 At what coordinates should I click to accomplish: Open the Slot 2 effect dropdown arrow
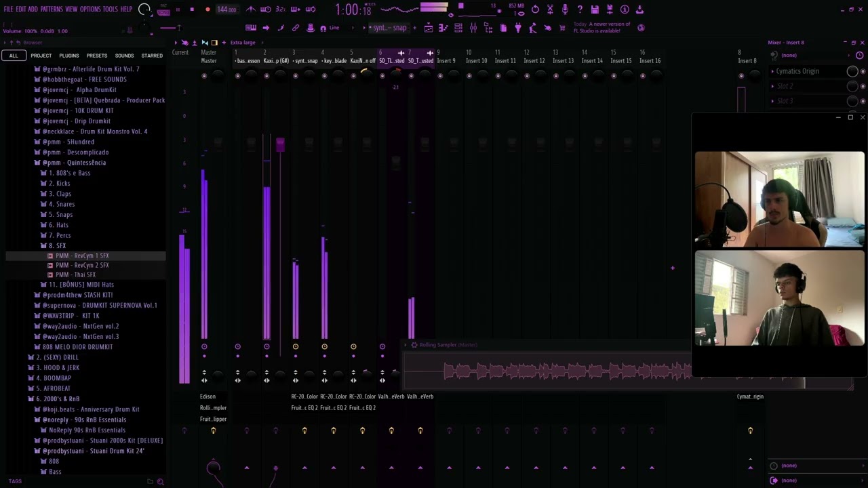tap(772, 86)
